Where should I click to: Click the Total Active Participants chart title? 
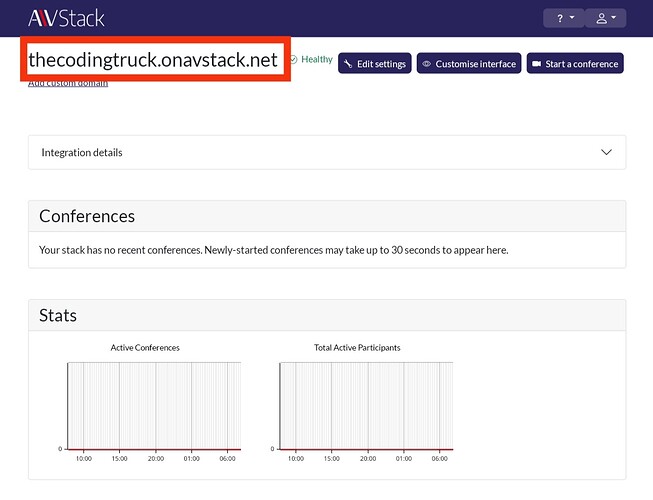coord(357,348)
